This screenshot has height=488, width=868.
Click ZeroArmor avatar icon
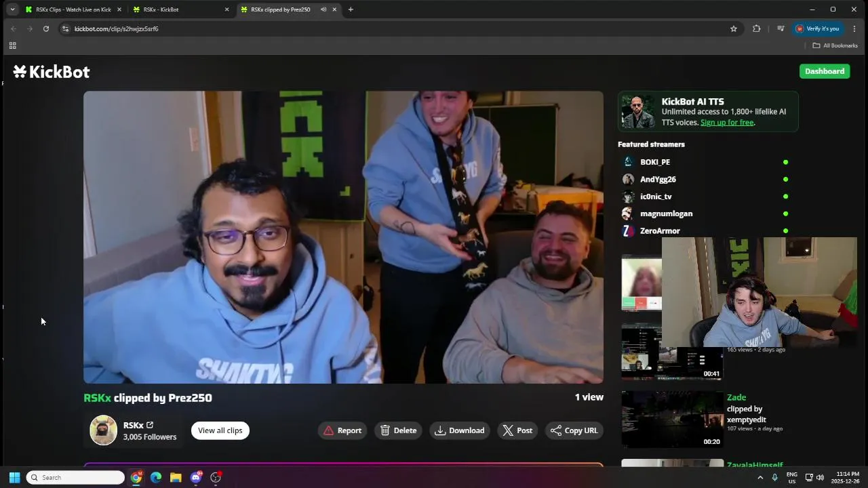[x=628, y=231]
